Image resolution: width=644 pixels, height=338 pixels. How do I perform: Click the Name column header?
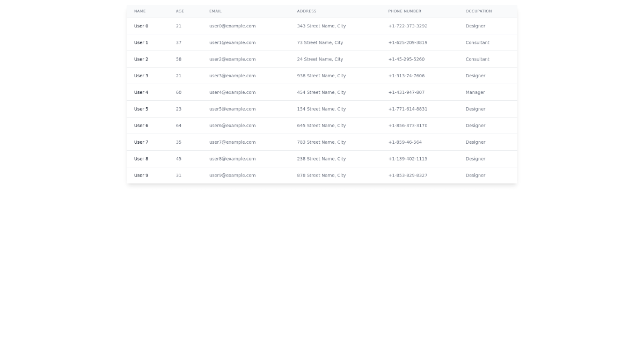(140, 11)
